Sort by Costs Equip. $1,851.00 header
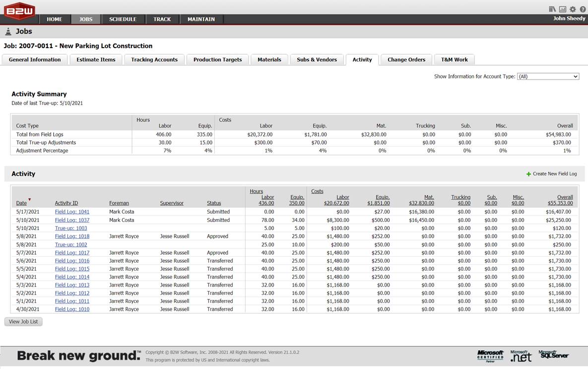The image size is (588, 369). click(x=379, y=200)
